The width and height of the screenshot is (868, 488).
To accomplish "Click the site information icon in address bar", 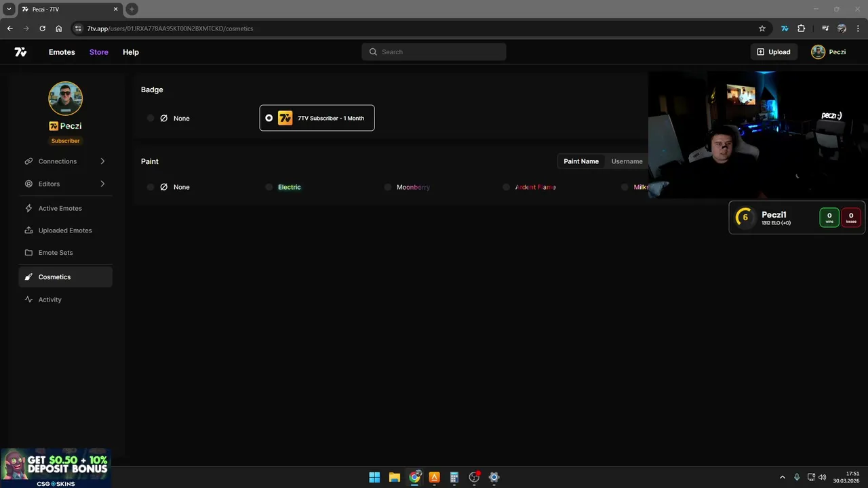I will pyautogui.click(x=78, y=28).
